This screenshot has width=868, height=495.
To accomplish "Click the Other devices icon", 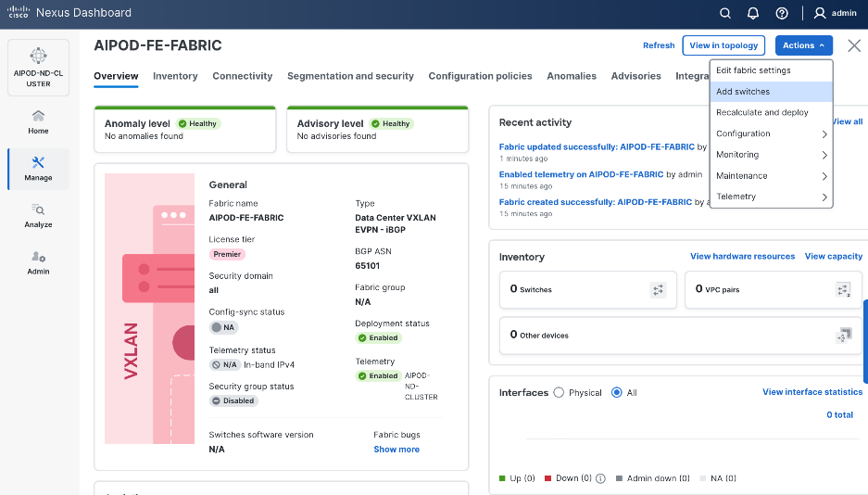I will tap(843, 335).
